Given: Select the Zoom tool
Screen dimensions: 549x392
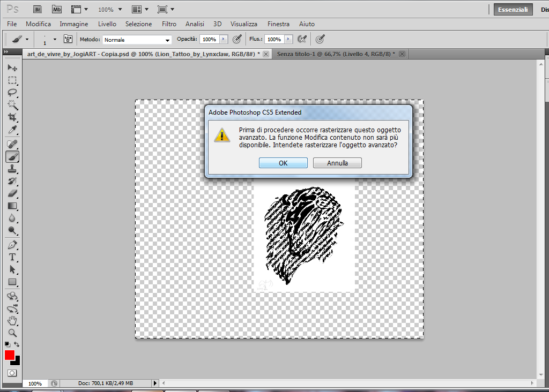Looking at the screenshot, I should (x=12, y=333).
